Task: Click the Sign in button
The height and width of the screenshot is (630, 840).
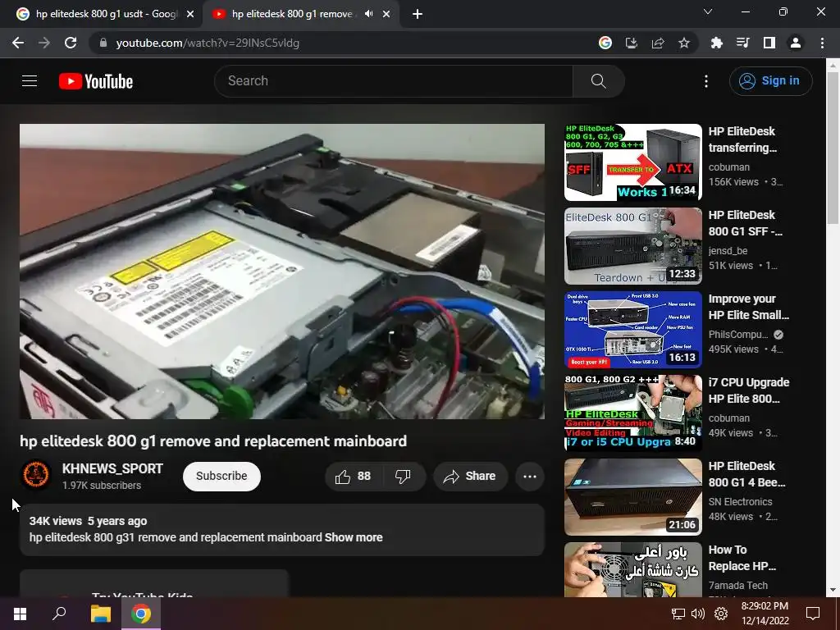Action: coord(770,81)
